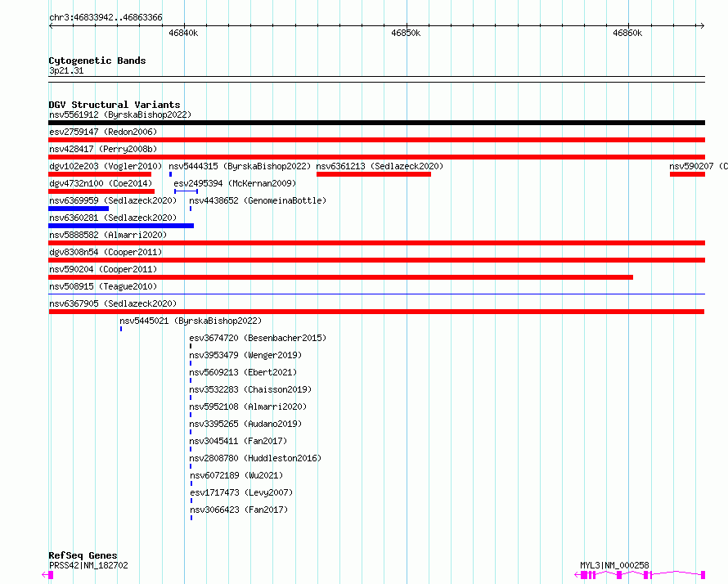Screen dimensions: 728x584
Task: Select the nsv6361213 (Sedlazeck2020) red bar
Action: (x=374, y=174)
